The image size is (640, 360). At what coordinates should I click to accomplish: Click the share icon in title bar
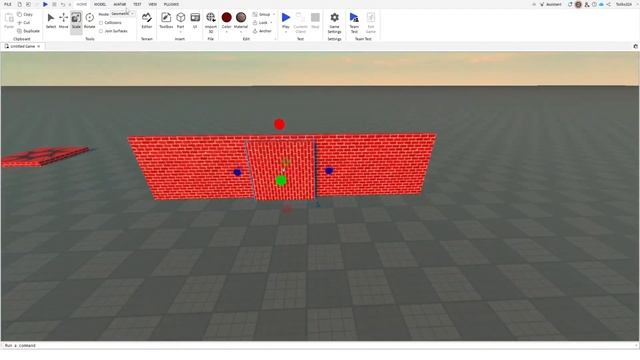coord(609,4)
